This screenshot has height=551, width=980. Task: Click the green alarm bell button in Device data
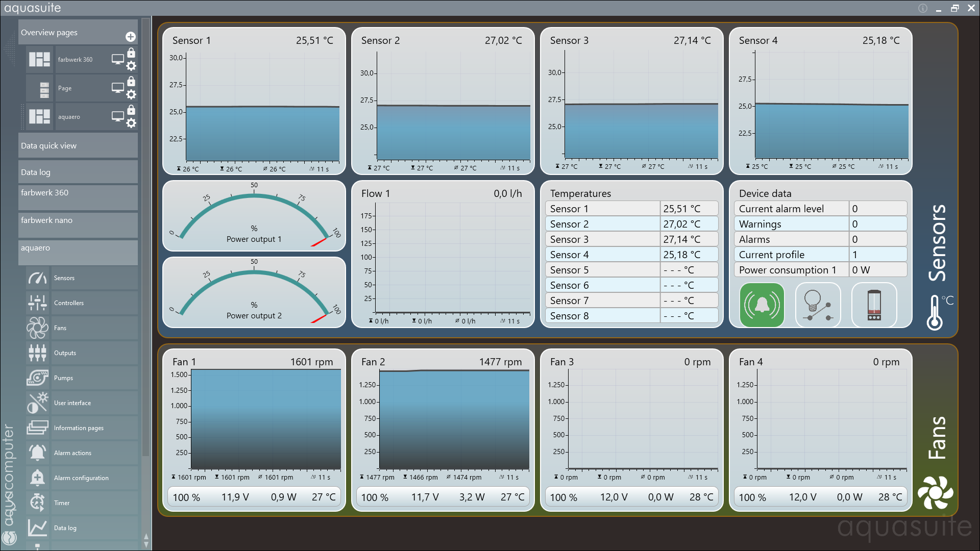(762, 305)
